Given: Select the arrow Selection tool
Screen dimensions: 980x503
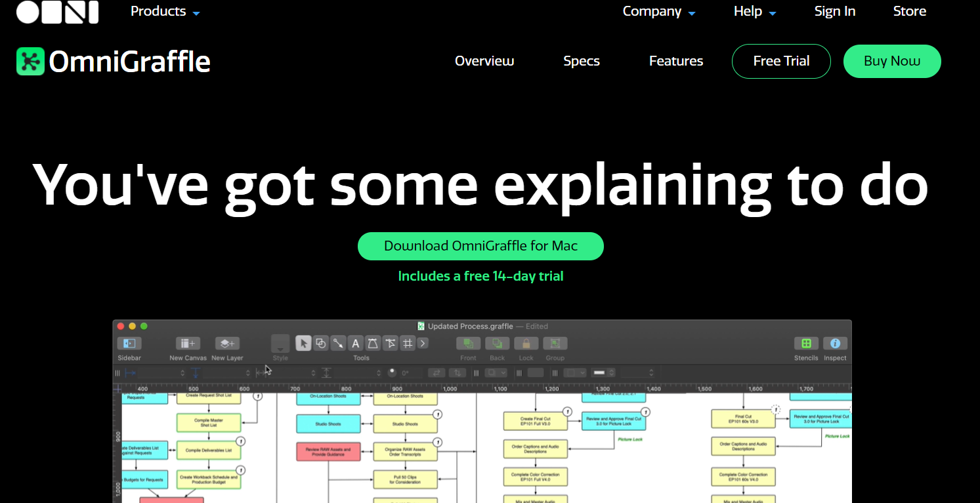Looking at the screenshot, I should [303, 343].
